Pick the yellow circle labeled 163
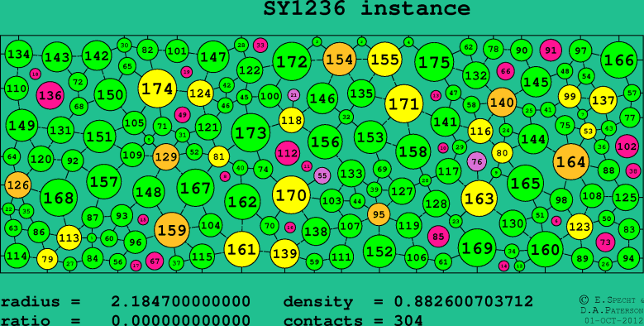The image size is (644, 326). point(479,199)
